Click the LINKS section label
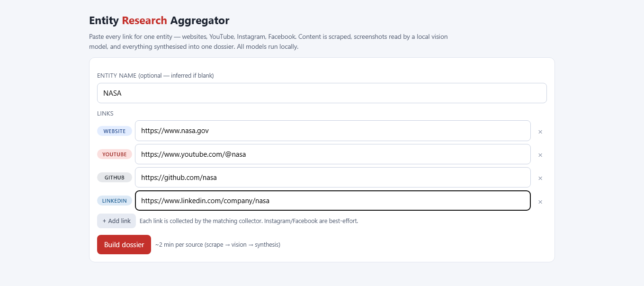Image resolution: width=644 pixels, height=286 pixels. [x=105, y=114]
